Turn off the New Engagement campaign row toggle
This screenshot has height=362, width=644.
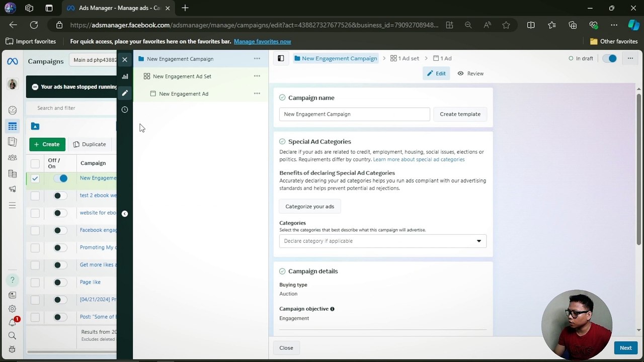tap(60, 178)
